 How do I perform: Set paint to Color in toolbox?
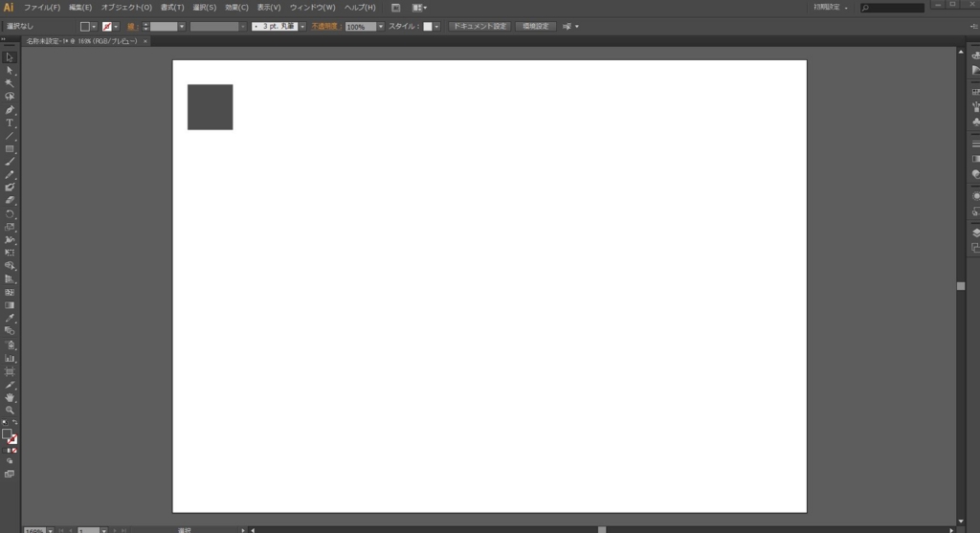click(6, 451)
